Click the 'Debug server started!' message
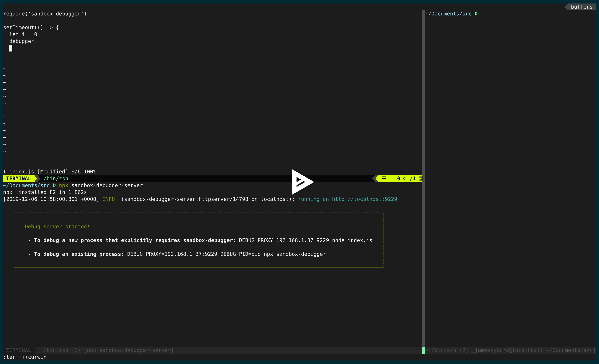599x364 pixels. 57,227
